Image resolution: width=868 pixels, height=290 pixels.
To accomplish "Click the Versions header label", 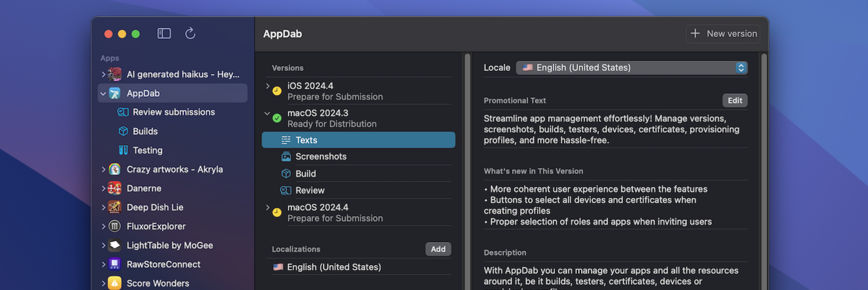I will pyautogui.click(x=288, y=68).
